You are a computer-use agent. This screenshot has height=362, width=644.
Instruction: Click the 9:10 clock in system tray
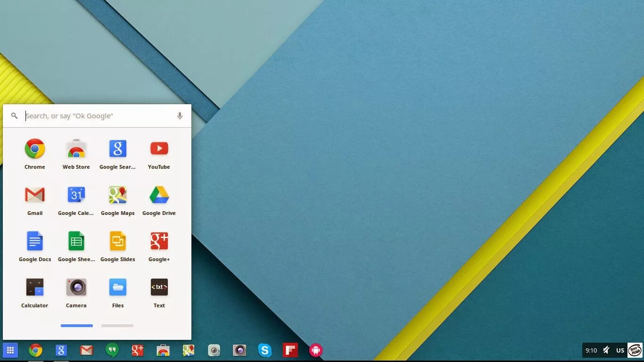(x=591, y=350)
